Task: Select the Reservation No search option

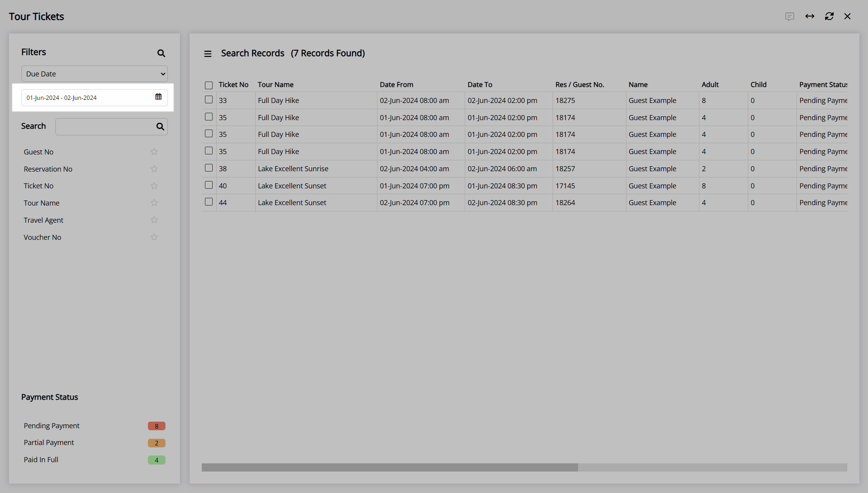Action: (x=48, y=169)
